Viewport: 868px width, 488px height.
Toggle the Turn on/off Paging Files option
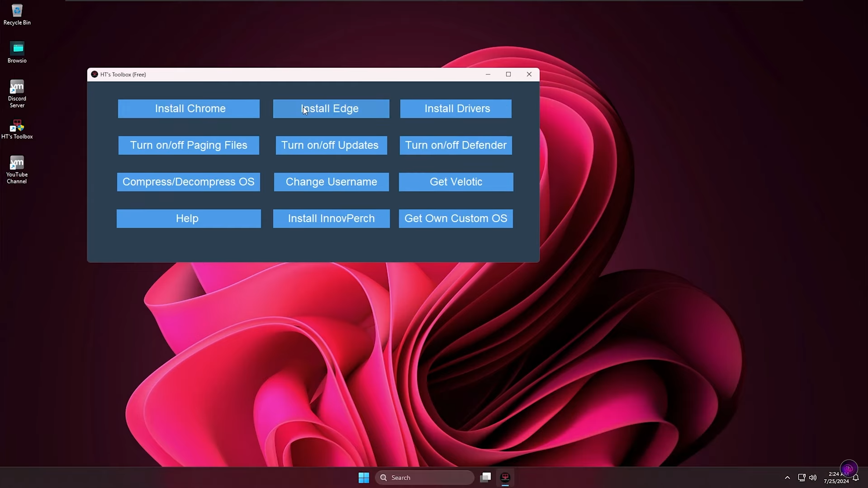[189, 145]
